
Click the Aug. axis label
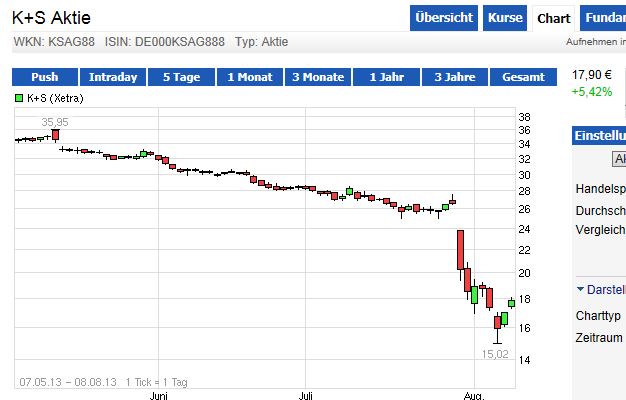(474, 396)
